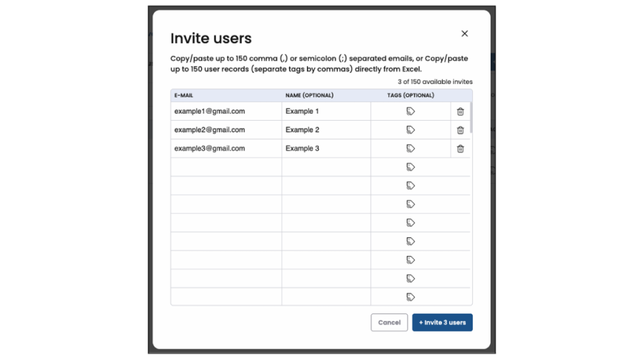Click tag icon in first empty row
The image size is (644, 362).
(411, 167)
